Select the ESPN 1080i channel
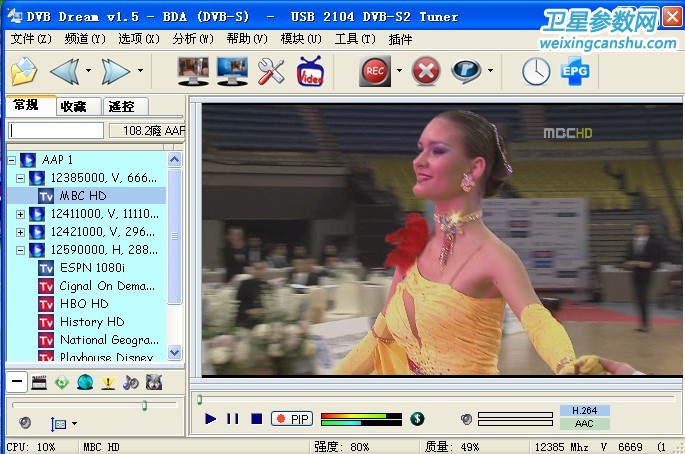 (92, 268)
